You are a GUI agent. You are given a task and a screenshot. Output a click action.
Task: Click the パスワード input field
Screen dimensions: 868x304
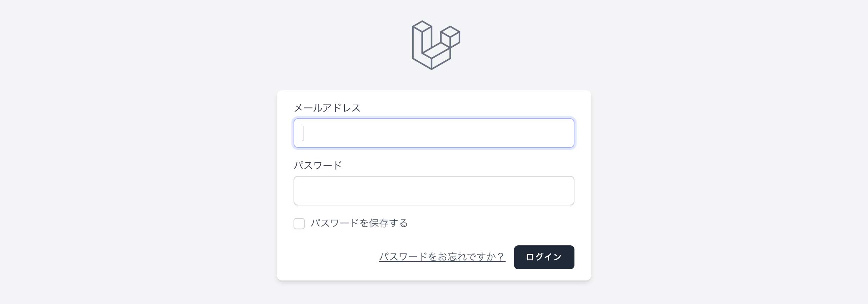click(x=434, y=191)
